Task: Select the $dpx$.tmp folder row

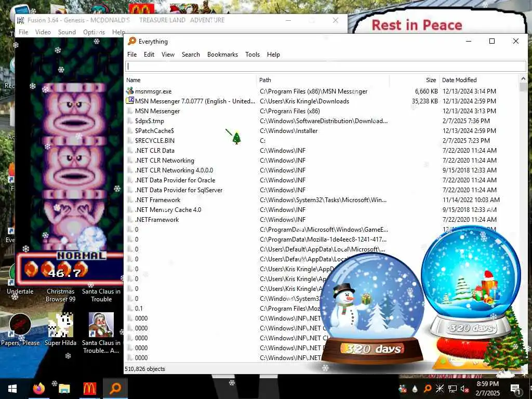Action: coord(322,121)
